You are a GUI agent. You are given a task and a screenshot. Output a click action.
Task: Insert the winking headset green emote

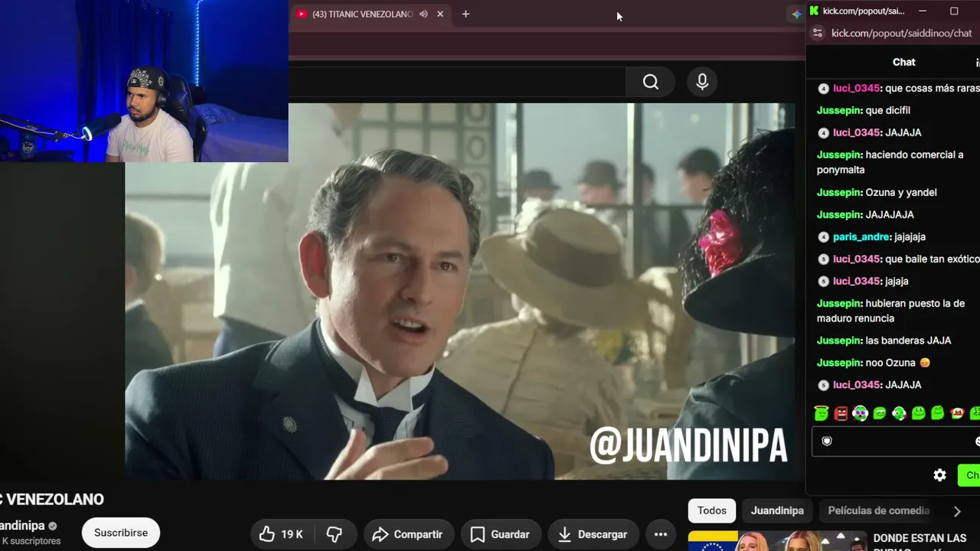899,414
